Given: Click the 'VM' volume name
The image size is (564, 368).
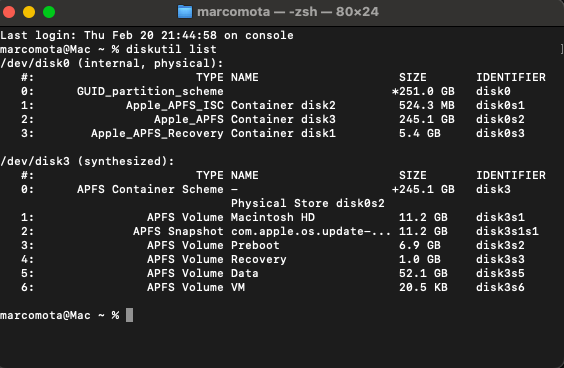Looking at the screenshot, I should 238,288.
